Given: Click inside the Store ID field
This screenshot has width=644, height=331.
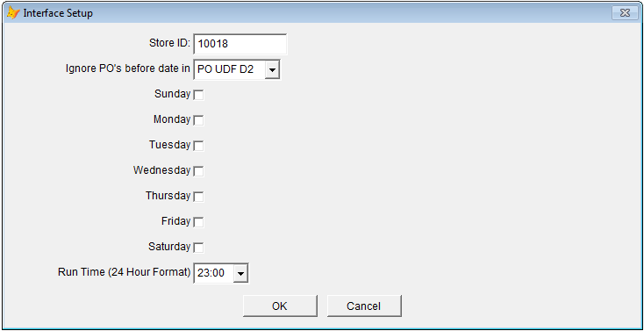Looking at the screenshot, I should [240, 44].
